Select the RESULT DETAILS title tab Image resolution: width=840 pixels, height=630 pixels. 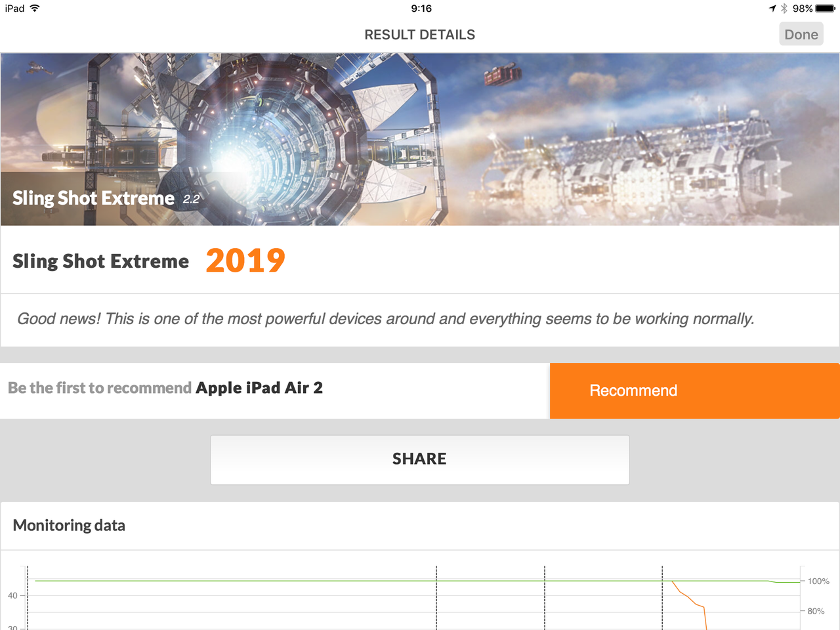(419, 34)
